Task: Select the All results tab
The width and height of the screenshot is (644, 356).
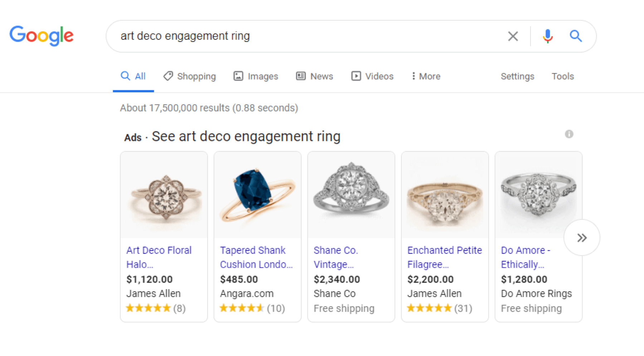Action: click(133, 76)
